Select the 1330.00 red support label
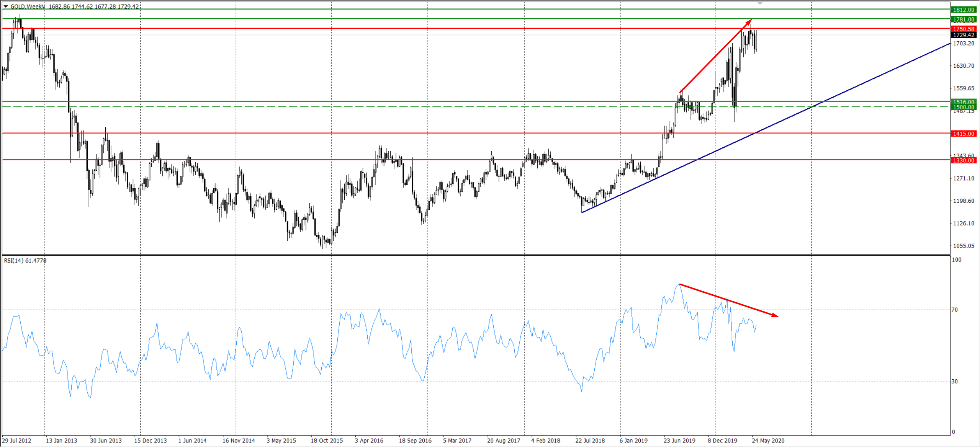This screenshot has height=447, width=980. click(x=964, y=160)
